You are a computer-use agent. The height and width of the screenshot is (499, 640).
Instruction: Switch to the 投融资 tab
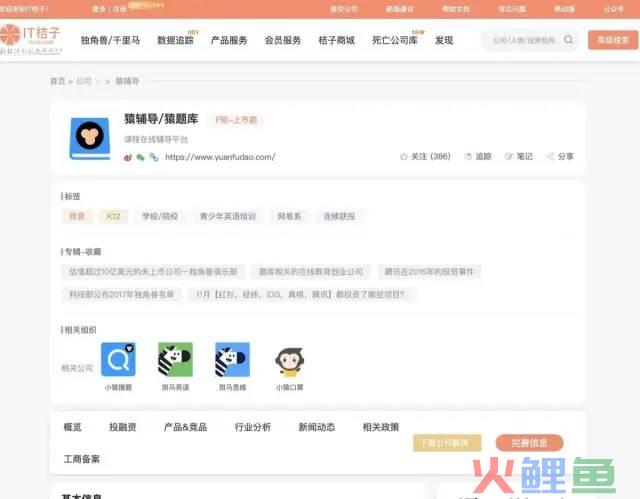[x=122, y=427]
